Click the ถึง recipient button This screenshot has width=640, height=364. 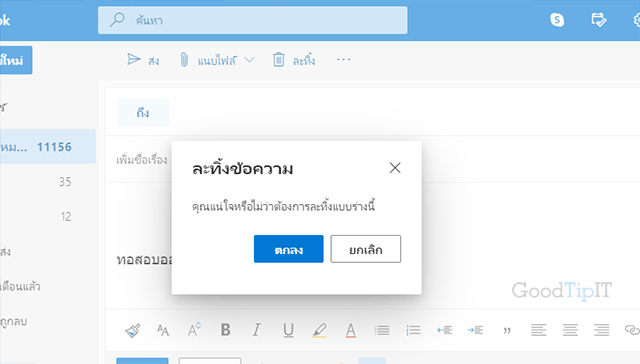click(x=143, y=112)
